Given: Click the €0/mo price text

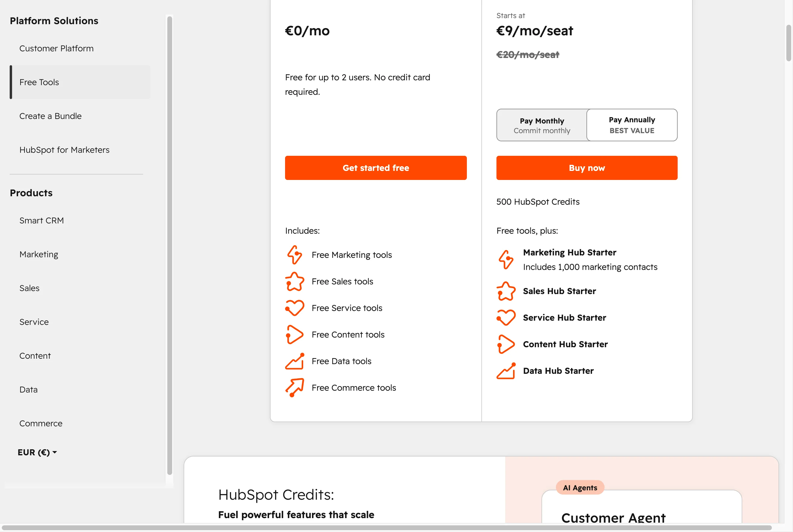Looking at the screenshot, I should [x=307, y=31].
